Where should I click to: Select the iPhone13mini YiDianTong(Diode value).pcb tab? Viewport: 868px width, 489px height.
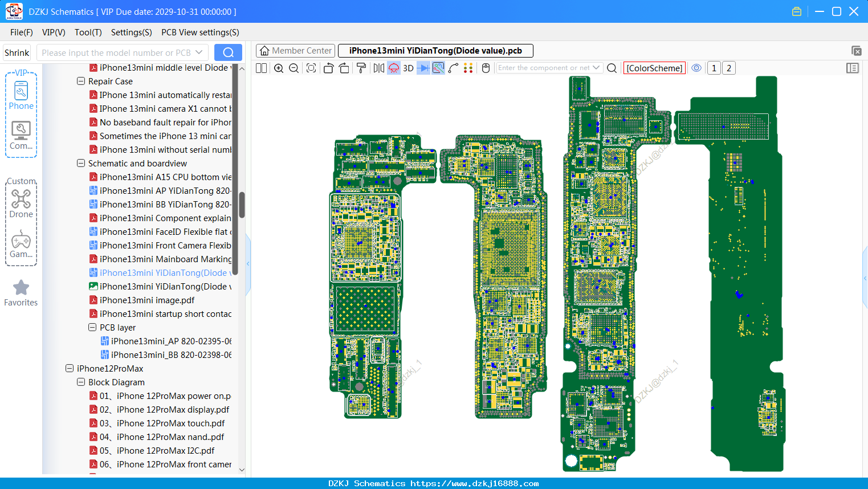point(435,51)
